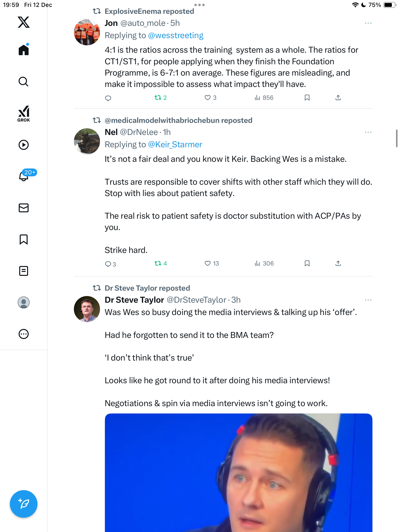Open @wesstreeting profile link

pos(176,35)
